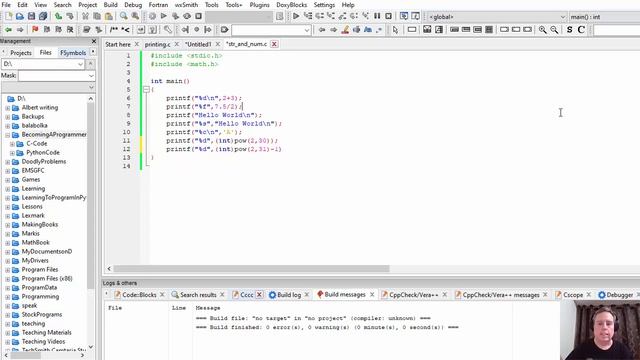The width and height of the screenshot is (640, 360).
Task: Jump back with the green arrow icon
Action: pos(8,30)
